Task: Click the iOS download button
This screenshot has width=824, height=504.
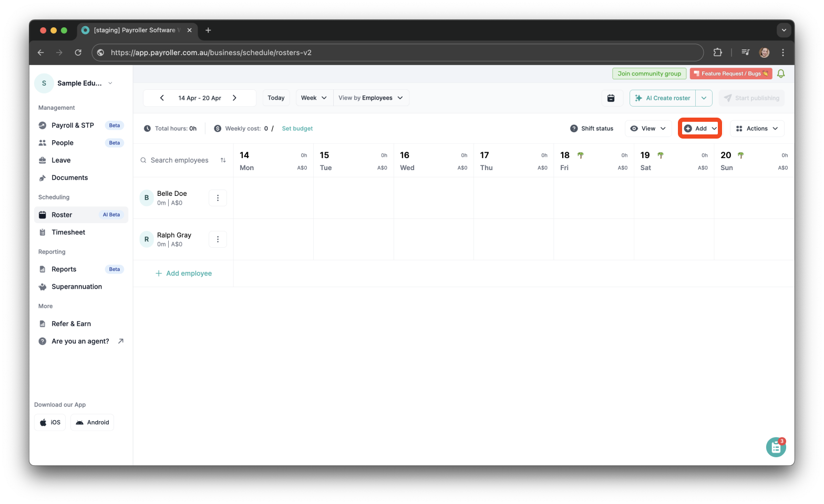Action: [50, 423]
